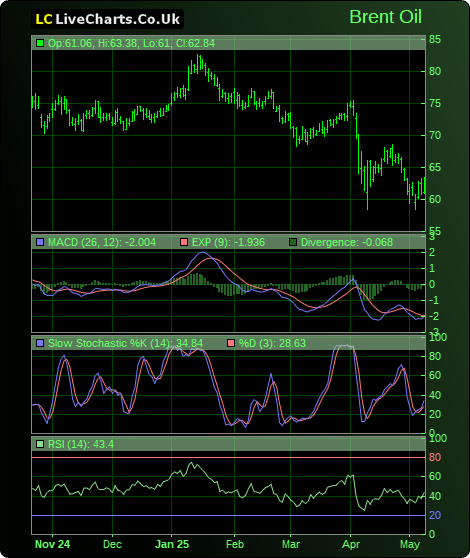This screenshot has height=558, width=470.
Task: Click the red EXP (9) legend square
Action: (x=184, y=242)
